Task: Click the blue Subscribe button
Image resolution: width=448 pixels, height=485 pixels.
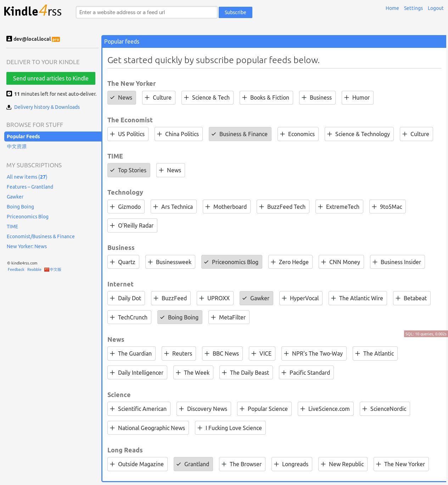Action: (235, 12)
